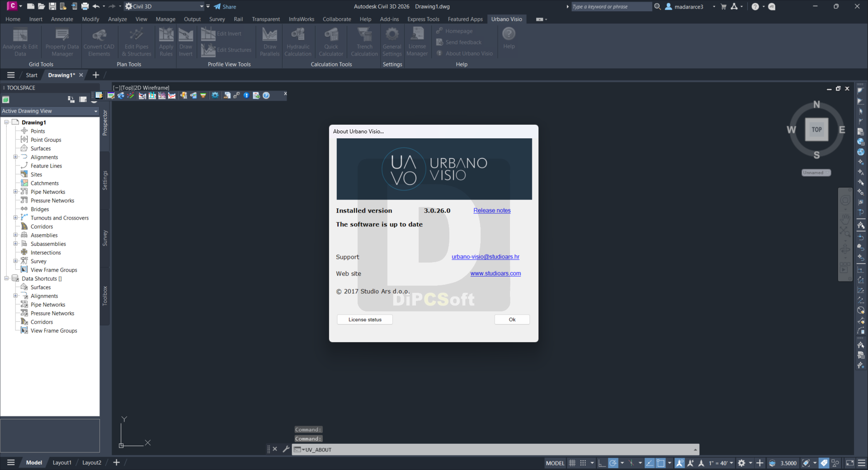The image size is (868, 470).
Task: Add a new drawing tab with plus
Action: (x=95, y=75)
